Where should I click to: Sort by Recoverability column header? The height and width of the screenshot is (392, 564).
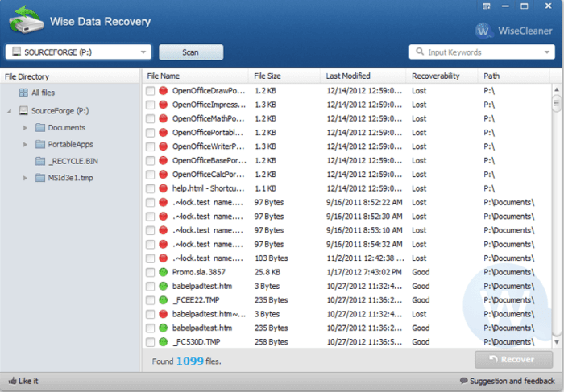442,76
